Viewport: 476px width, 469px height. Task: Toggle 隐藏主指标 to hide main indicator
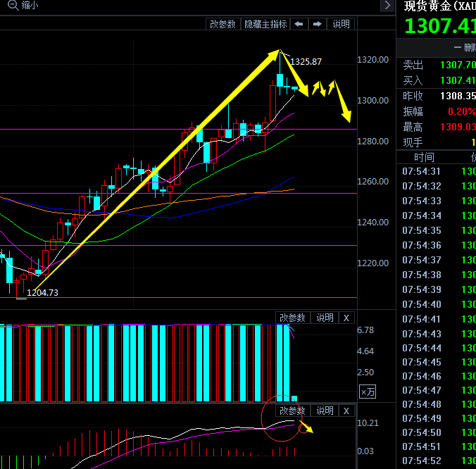[265, 24]
